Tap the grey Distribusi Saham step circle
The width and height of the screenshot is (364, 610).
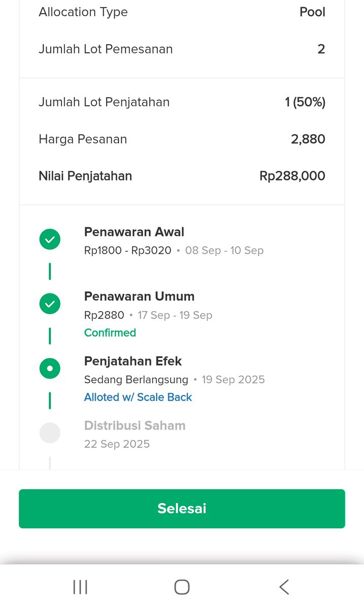[x=50, y=433]
